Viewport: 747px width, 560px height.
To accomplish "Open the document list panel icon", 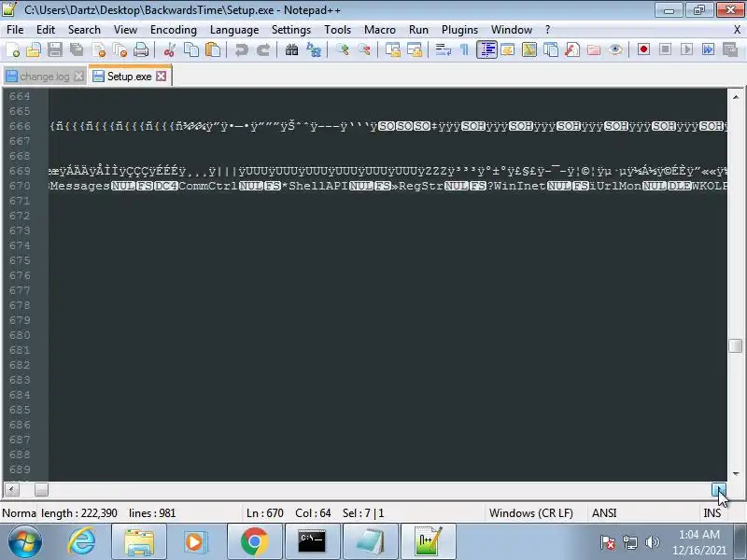I will [x=551, y=49].
